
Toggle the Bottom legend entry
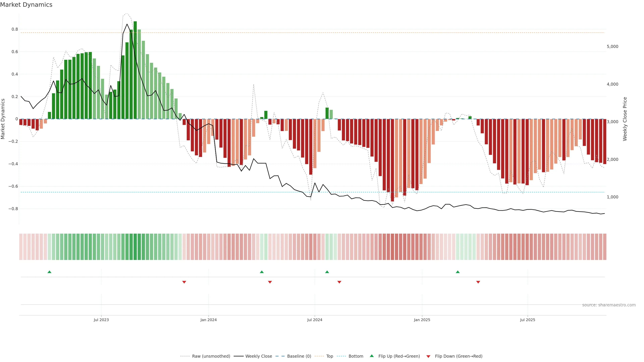(x=356, y=356)
